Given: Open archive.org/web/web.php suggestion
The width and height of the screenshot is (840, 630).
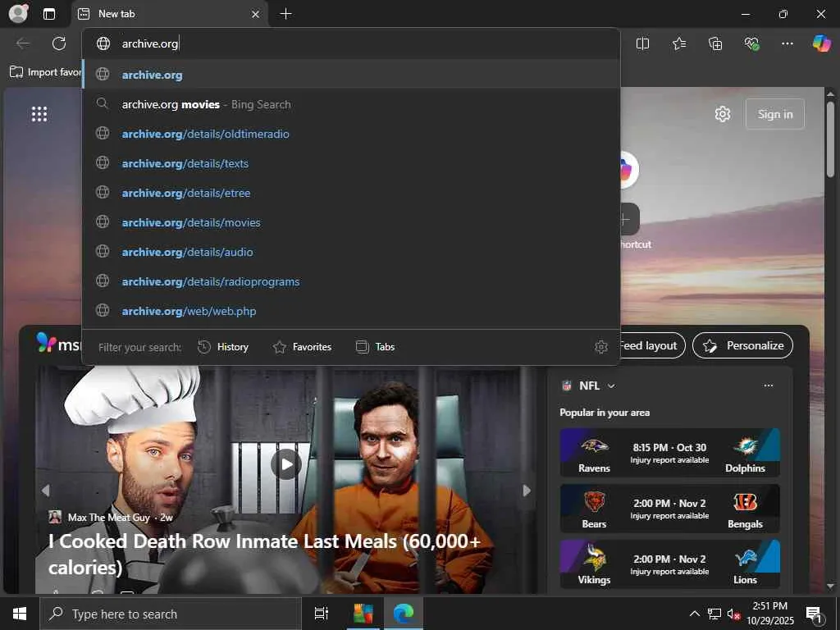Looking at the screenshot, I should (351, 310).
